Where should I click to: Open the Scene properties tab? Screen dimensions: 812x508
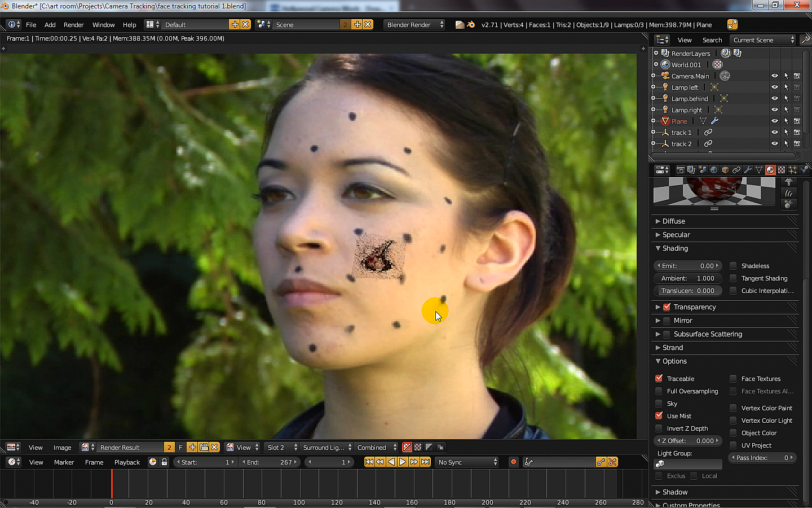(703, 170)
